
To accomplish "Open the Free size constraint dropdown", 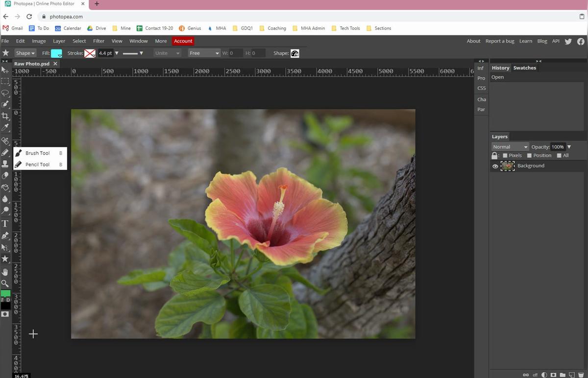I will pyautogui.click(x=204, y=53).
